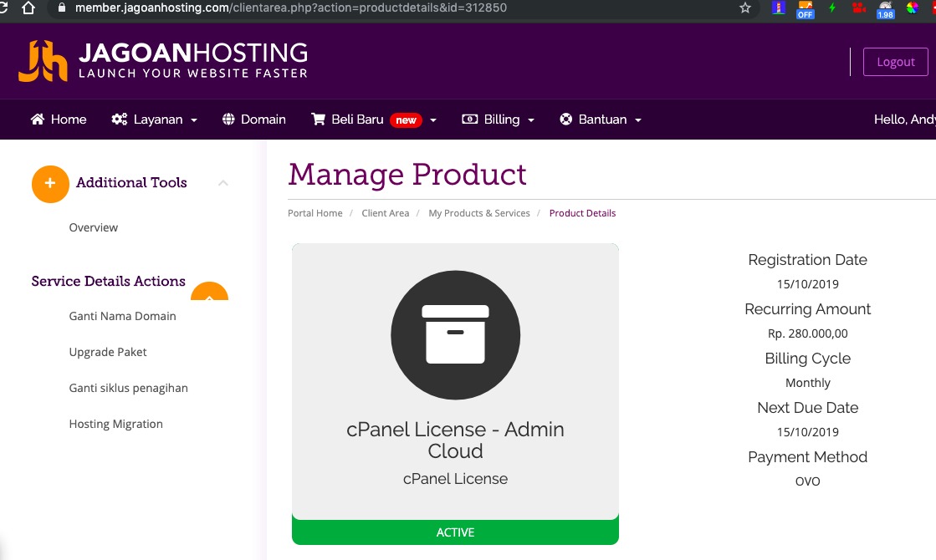Click the Logout button
The image size is (936, 560).
895,61
